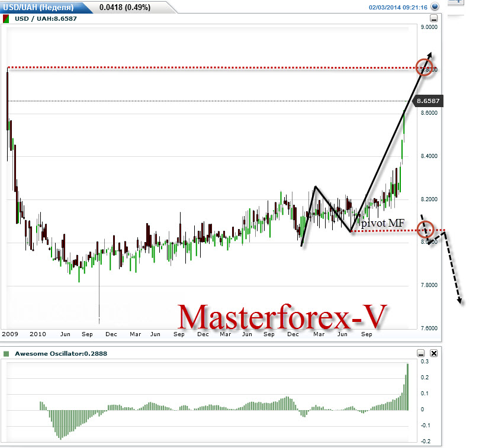Click the red-green USD/UAH legend icon
This screenshot has height=448, width=479.
(6, 19)
